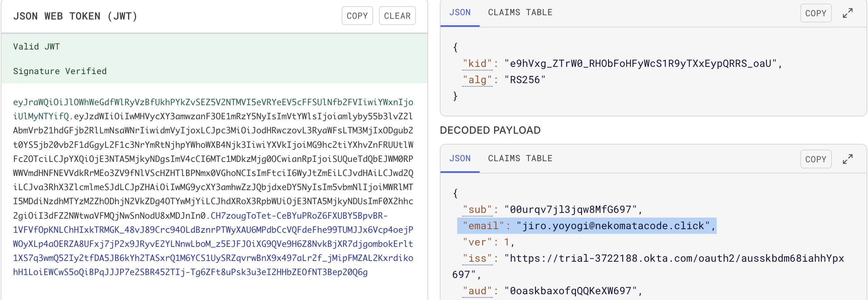Switch payload view to Claims Table tab
Screen dimensions: 868x300
pos(520,158)
